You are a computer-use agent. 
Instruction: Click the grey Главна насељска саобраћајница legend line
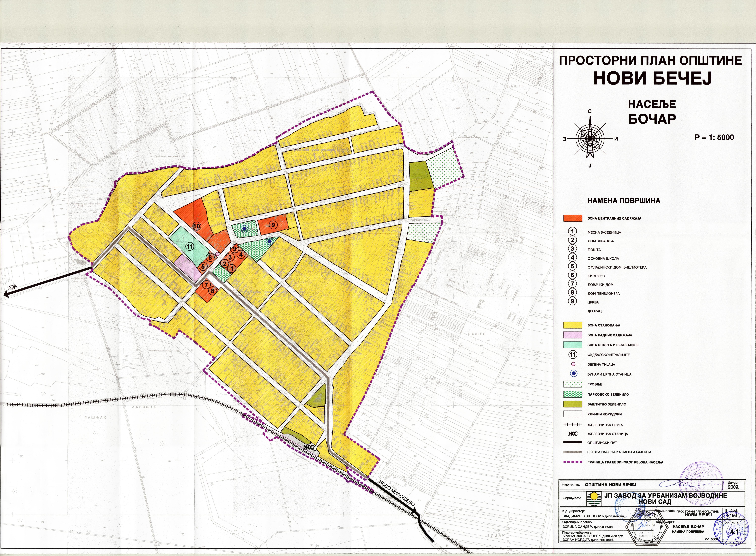(x=572, y=452)
